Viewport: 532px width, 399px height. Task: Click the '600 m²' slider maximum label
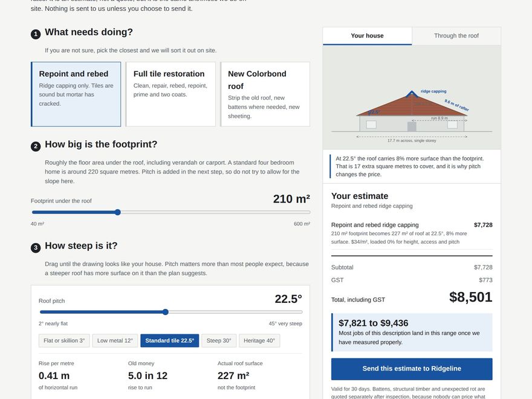[302, 224]
